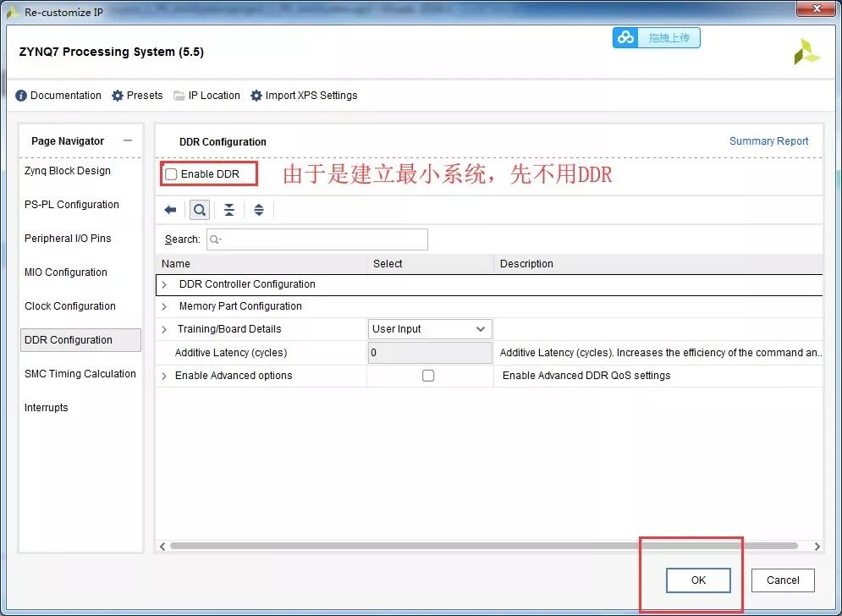
Task: Click the Name column header
Action: [261, 264]
